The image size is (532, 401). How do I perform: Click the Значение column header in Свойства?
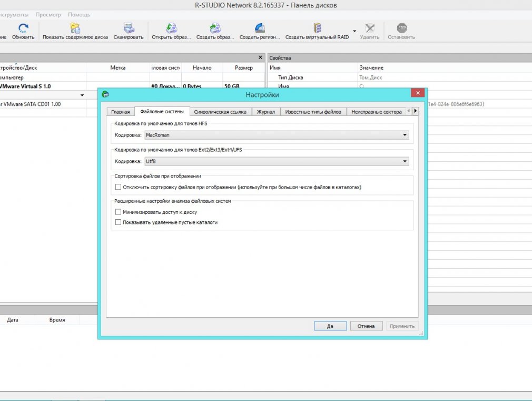pyautogui.click(x=445, y=67)
